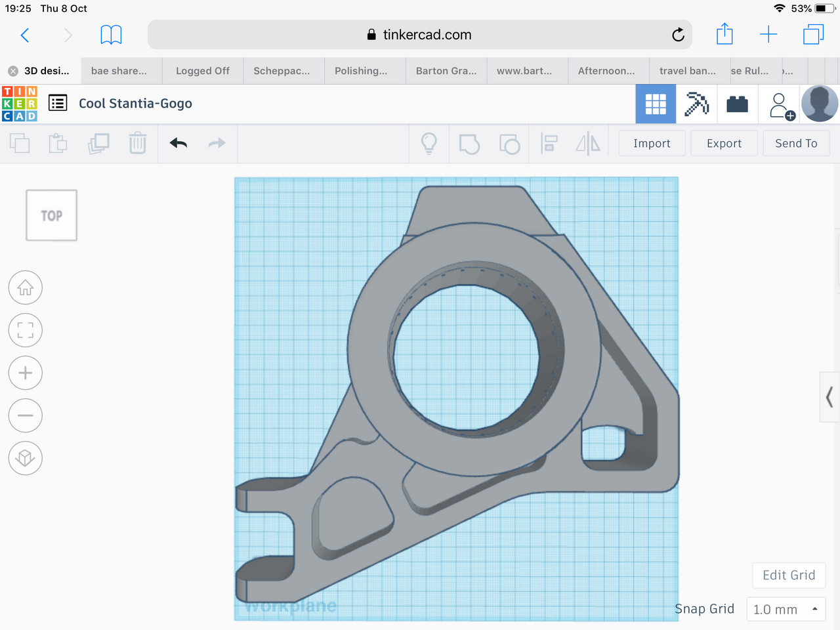Click the Mirror flip tool
The image size is (840, 630).
[588, 143]
